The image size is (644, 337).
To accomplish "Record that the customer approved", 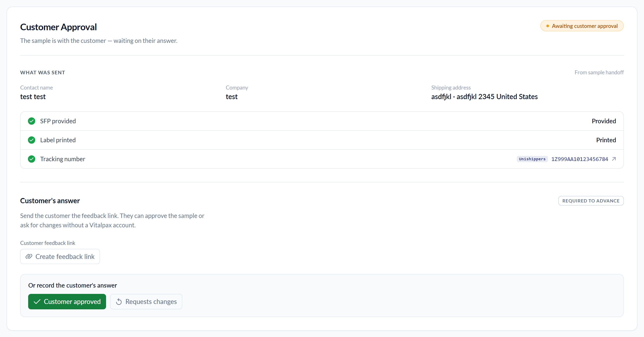I will [67, 302].
